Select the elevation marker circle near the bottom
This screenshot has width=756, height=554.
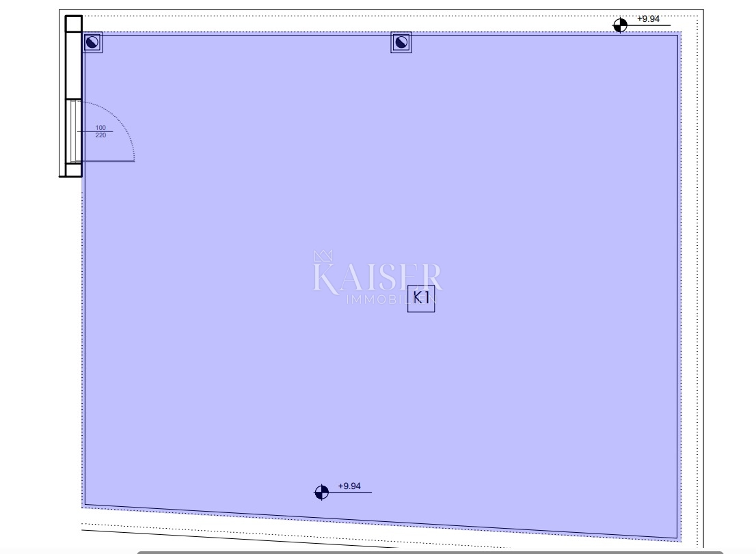(321, 492)
